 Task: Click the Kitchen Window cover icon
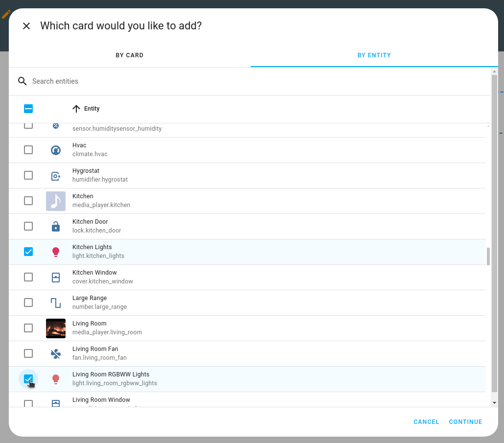[x=55, y=277]
